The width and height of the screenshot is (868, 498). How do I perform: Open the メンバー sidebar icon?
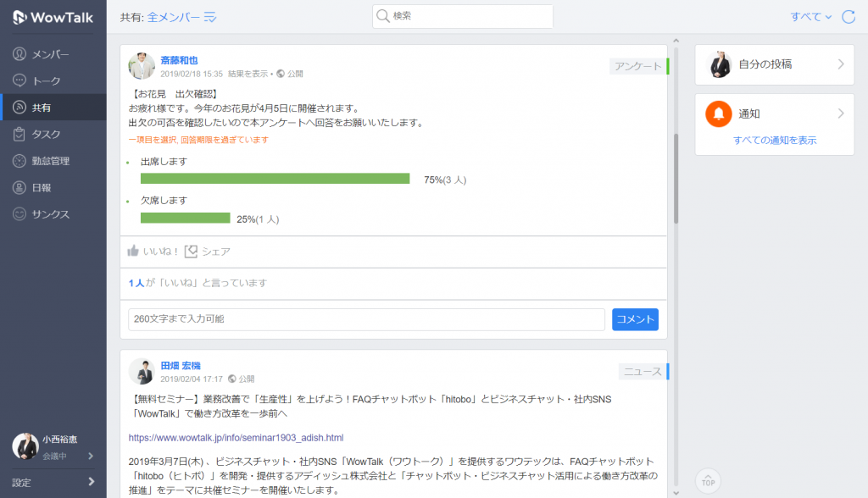click(x=19, y=53)
